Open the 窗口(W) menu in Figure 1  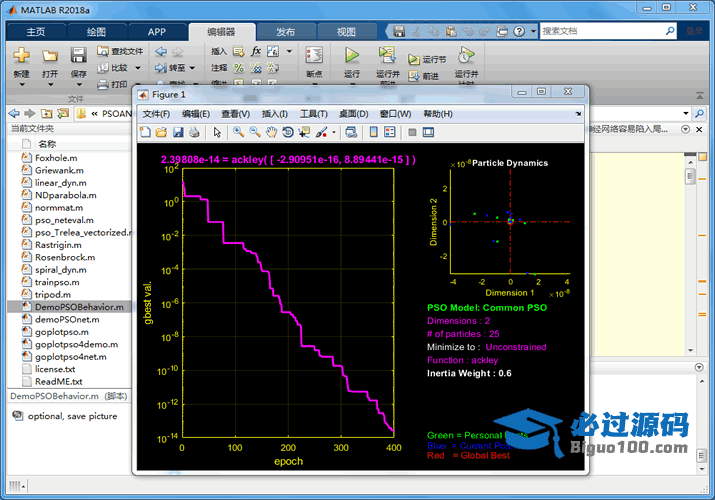[x=395, y=114]
